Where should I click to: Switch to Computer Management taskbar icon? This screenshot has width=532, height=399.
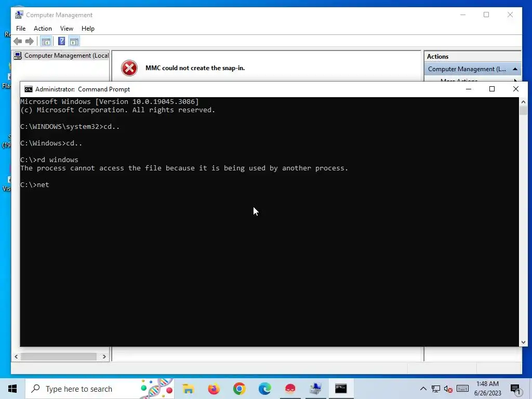click(x=315, y=389)
